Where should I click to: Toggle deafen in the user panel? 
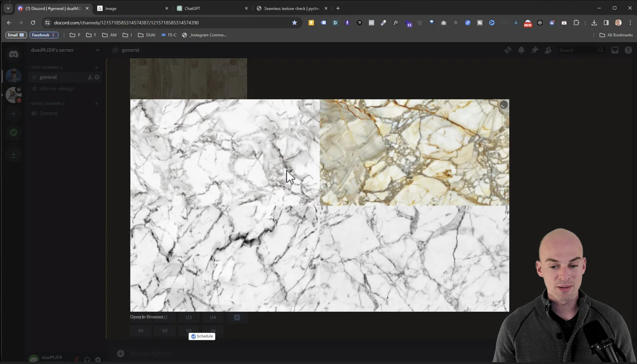87,360
